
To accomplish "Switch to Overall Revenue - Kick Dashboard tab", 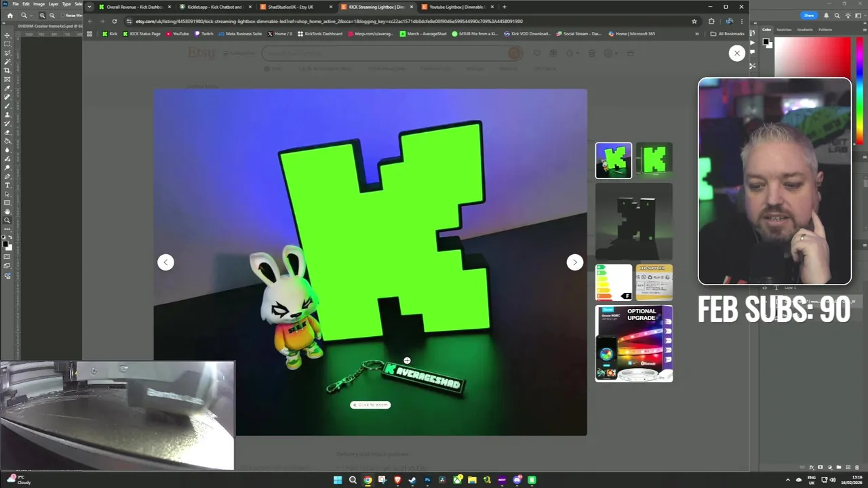I will pos(134,7).
